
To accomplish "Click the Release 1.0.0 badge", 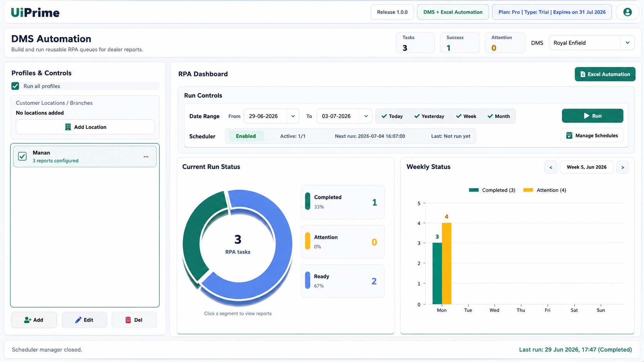I will 392,12.
